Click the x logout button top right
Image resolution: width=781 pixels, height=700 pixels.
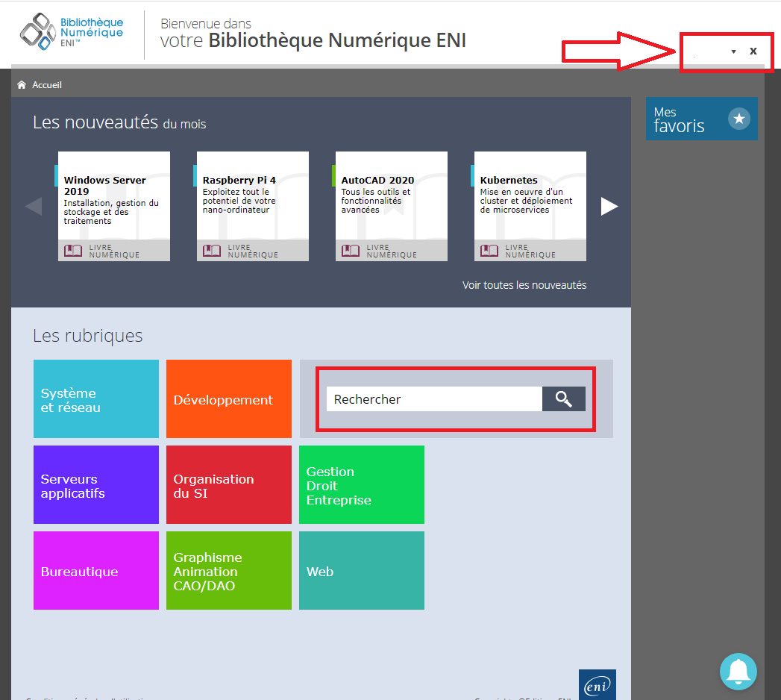pos(753,51)
